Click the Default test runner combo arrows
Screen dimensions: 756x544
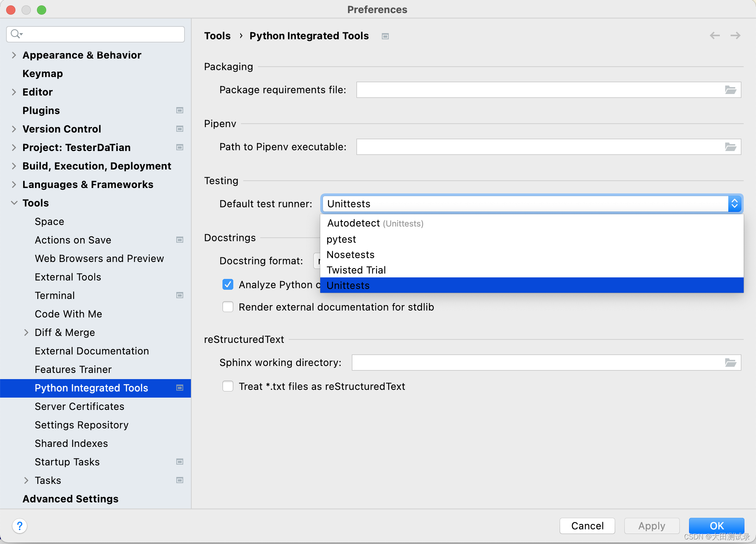[734, 204]
